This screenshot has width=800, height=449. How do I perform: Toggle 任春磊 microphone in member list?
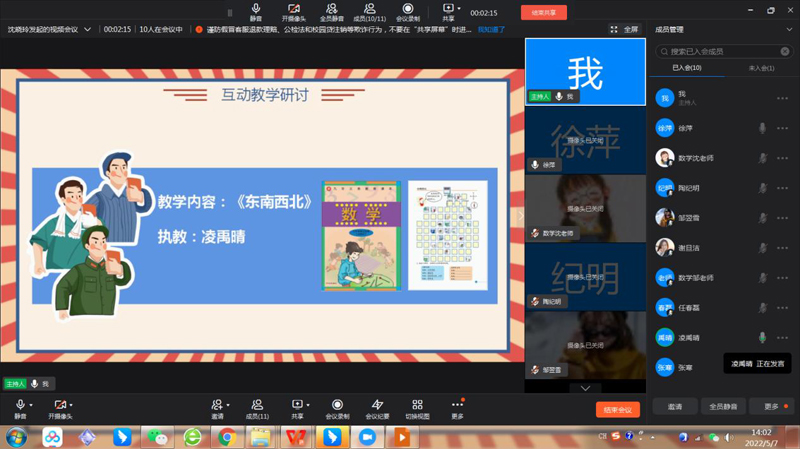(x=762, y=308)
